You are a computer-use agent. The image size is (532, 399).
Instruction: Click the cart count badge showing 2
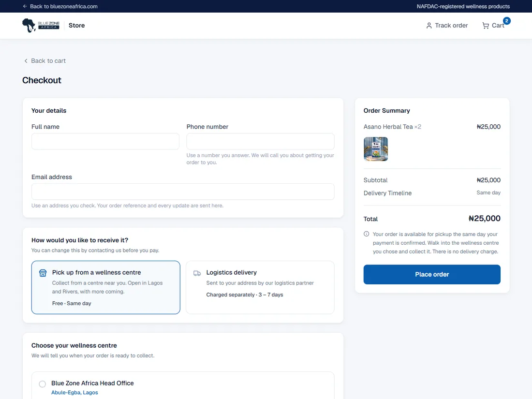[506, 21]
